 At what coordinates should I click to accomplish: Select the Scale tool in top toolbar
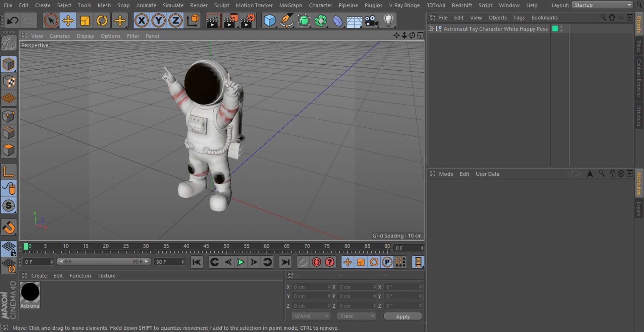[x=85, y=21]
